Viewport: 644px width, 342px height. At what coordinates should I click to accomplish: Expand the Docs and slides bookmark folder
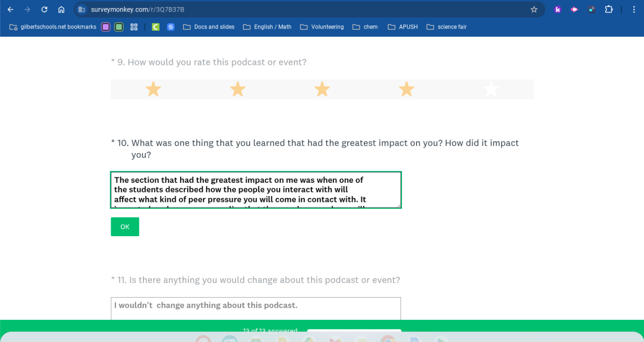[x=209, y=27]
